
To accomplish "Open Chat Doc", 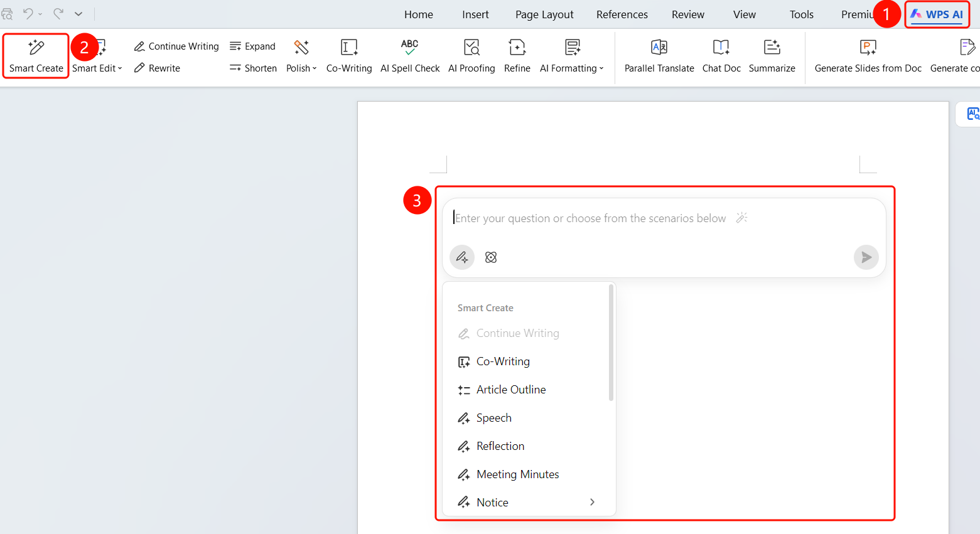I will [721, 56].
